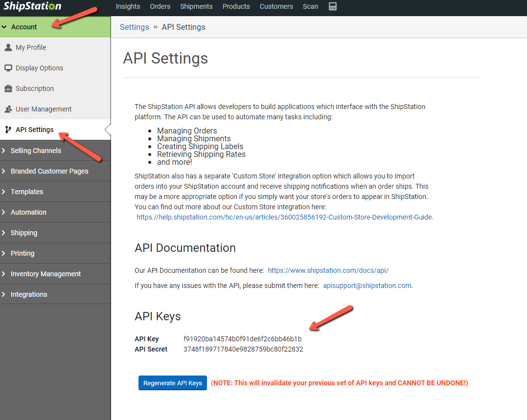Image resolution: width=527 pixels, height=420 pixels.
Task: Click the calculator icon in top navigation
Action: [333, 6]
